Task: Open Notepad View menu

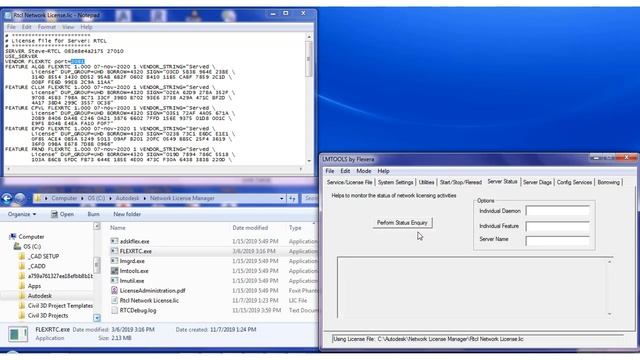Action: [68, 27]
